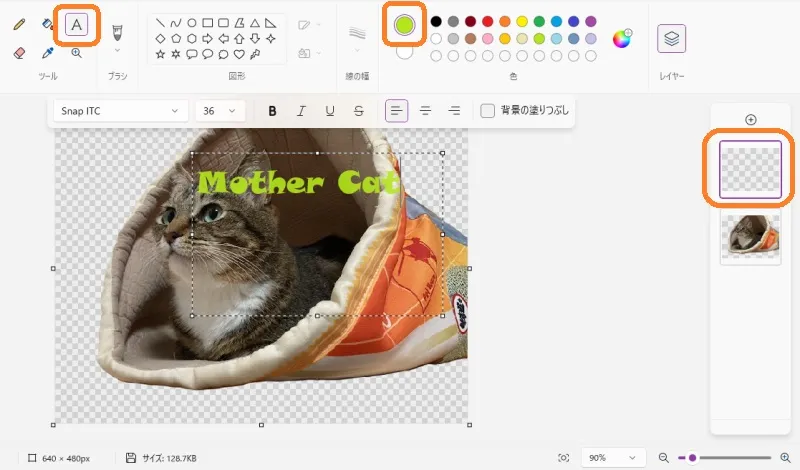
Task: Open the Edit colors wheel
Action: [x=622, y=39]
